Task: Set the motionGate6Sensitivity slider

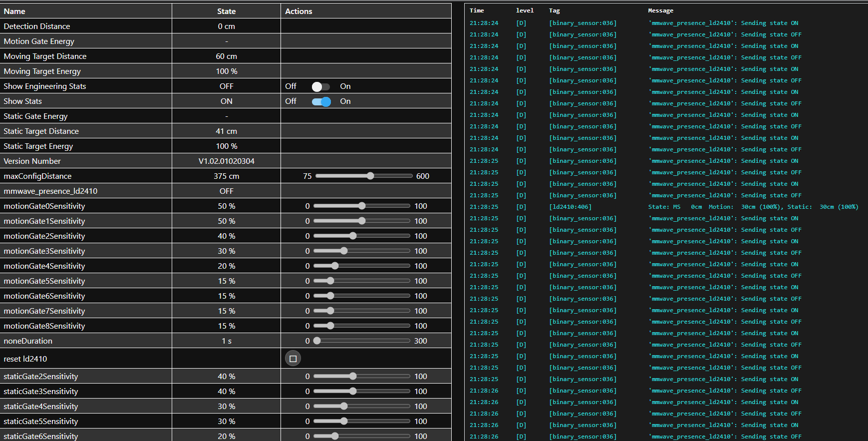Action: pos(362,296)
